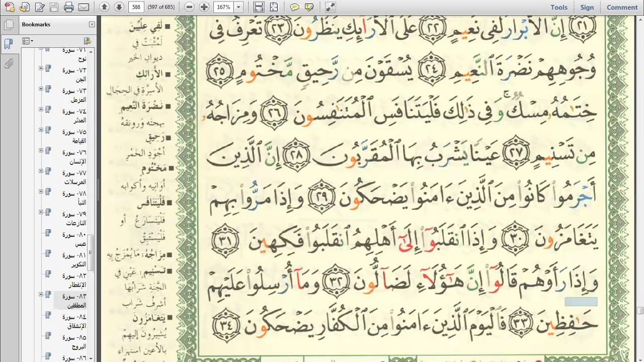Open the Attachments paperclip panel icon
This screenshot has height=362, width=644.
(x=8, y=64)
